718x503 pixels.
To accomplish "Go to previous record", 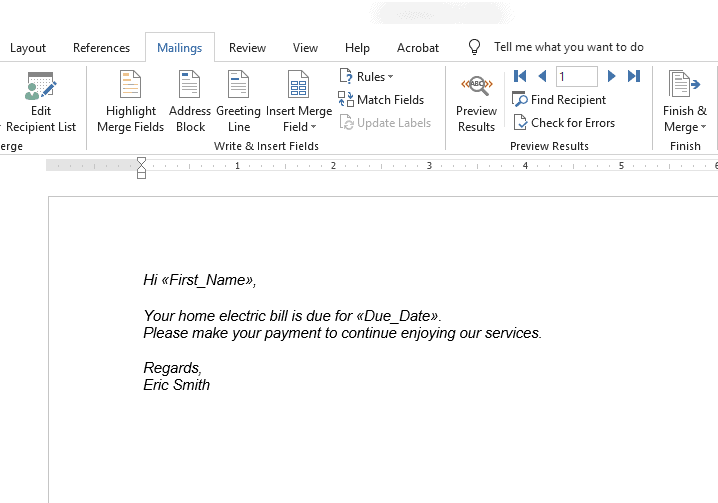I will tap(543, 76).
